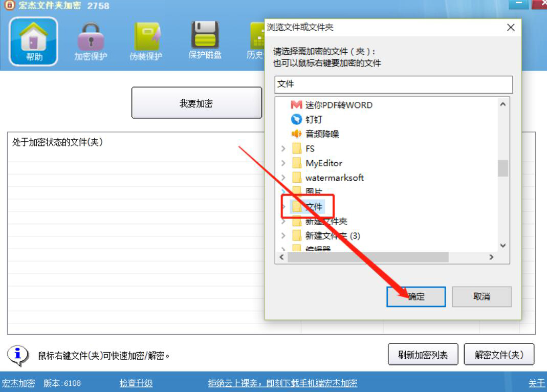Open the 伪装保护 notebook icon
Viewport: 547px width, 392px height.
point(146,41)
